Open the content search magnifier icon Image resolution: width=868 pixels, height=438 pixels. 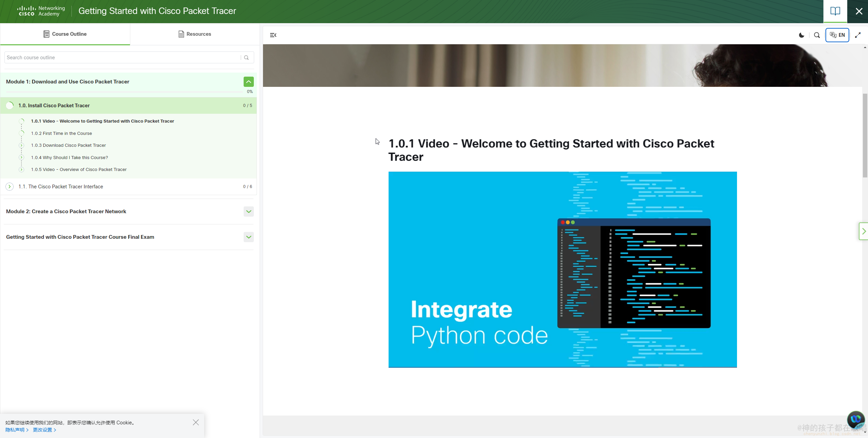pos(817,35)
